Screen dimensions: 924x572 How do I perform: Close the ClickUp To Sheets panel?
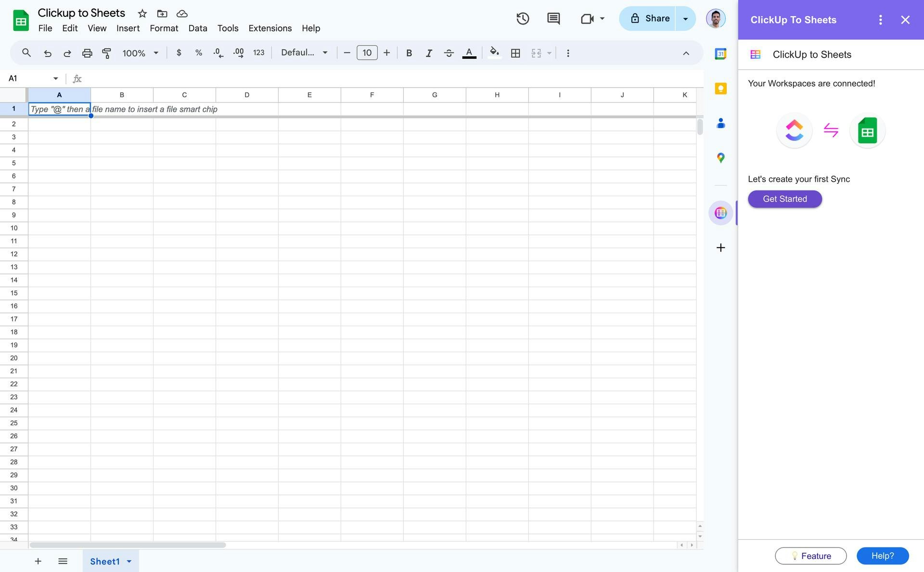[905, 20]
